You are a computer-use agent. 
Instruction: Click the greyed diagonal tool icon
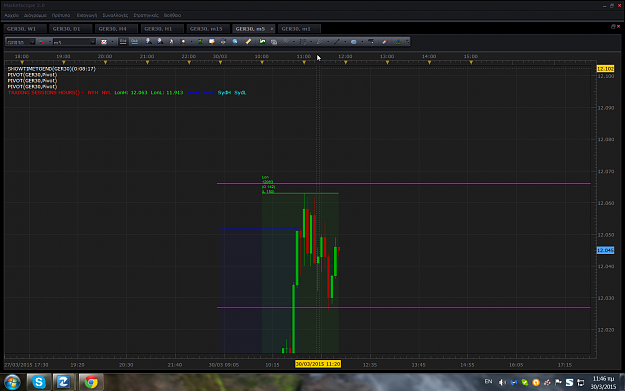tap(320, 41)
